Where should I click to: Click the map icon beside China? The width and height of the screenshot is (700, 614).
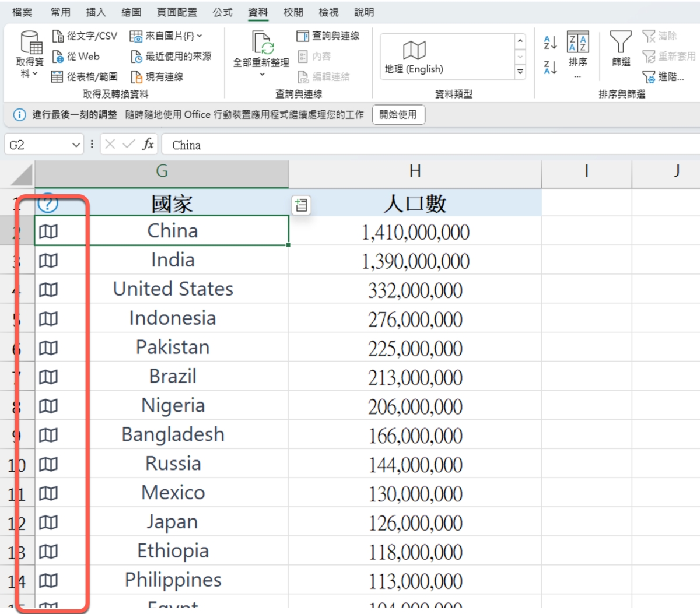click(x=48, y=232)
